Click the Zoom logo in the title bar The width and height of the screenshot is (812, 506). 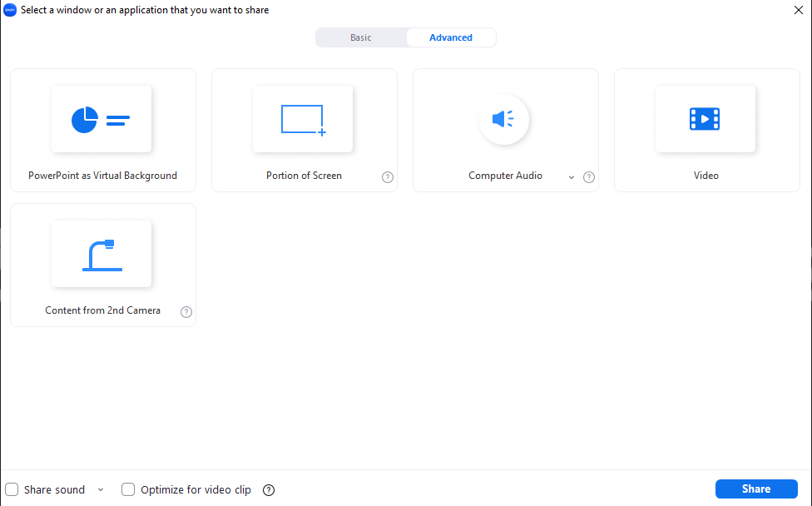(10, 10)
